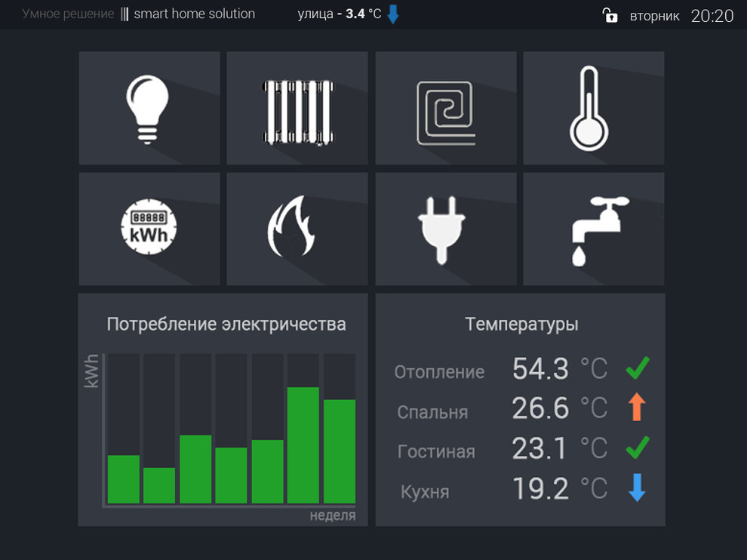Open the power plug sockets tile
Screen dimensions: 747x560
[x=446, y=229]
